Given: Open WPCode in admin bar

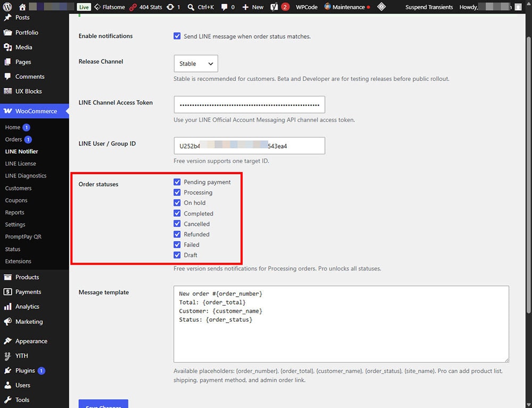Looking at the screenshot, I should coord(307,7).
